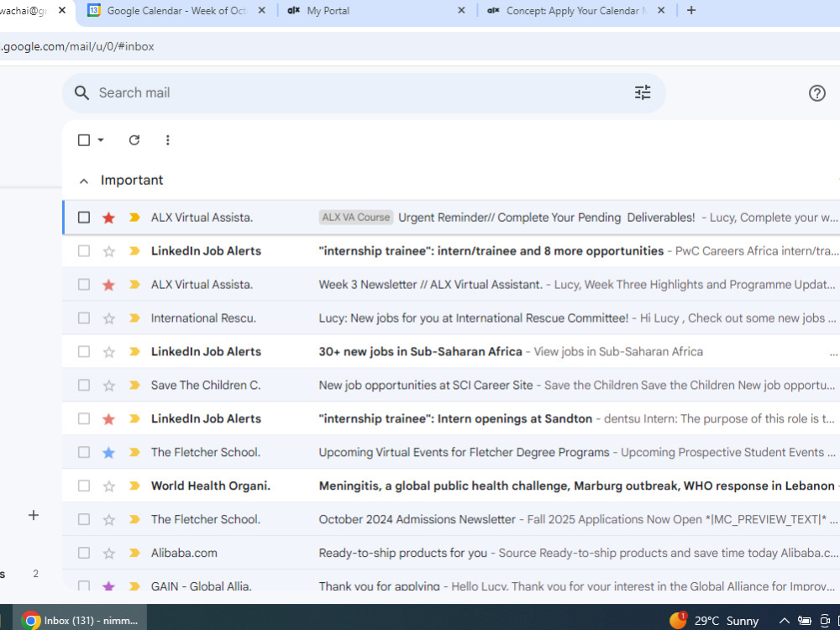Click the International Rescu. sender name

pos(203,318)
